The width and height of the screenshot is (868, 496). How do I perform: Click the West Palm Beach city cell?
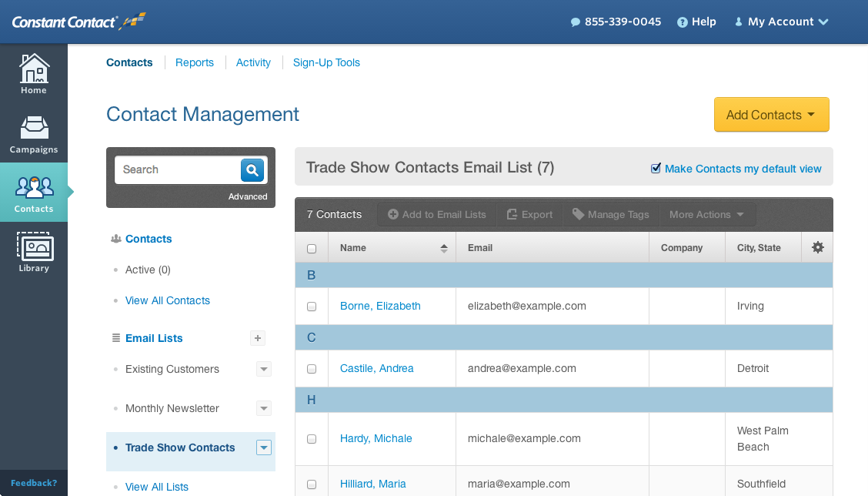coord(763,439)
